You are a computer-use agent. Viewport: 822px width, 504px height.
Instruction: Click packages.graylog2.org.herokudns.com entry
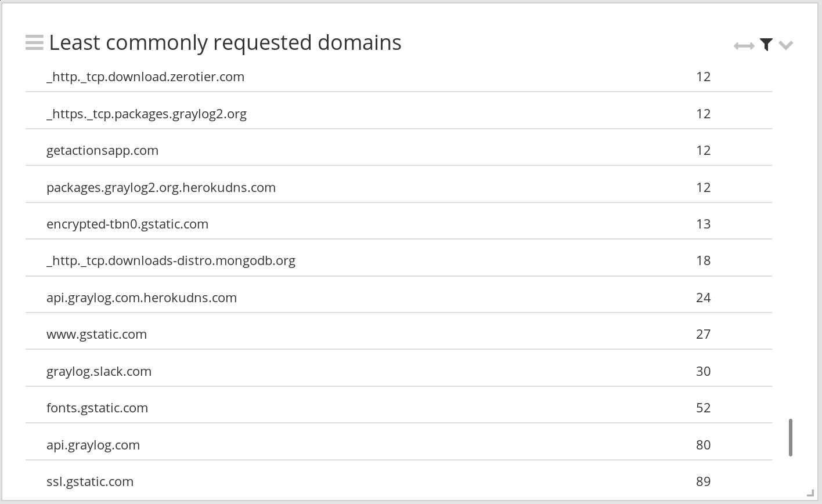(x=161, y=188)
